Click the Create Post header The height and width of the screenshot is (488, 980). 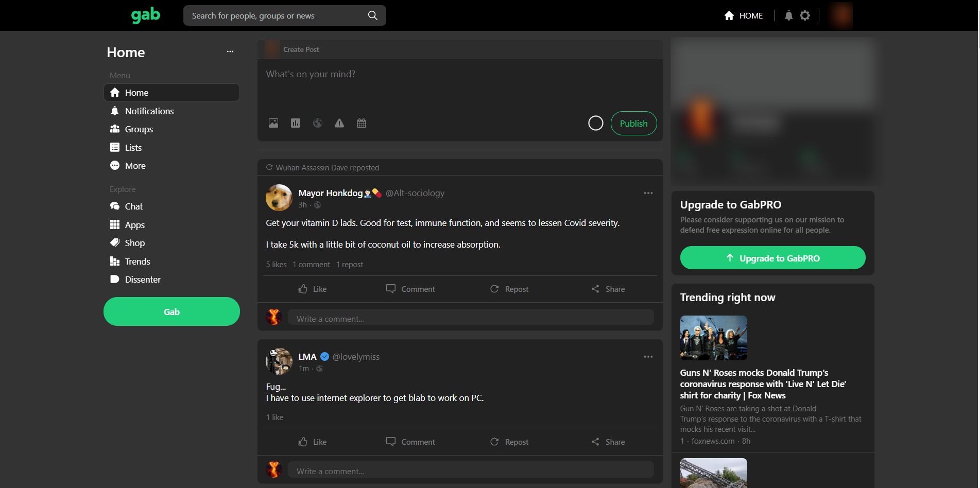coord(301,49)
